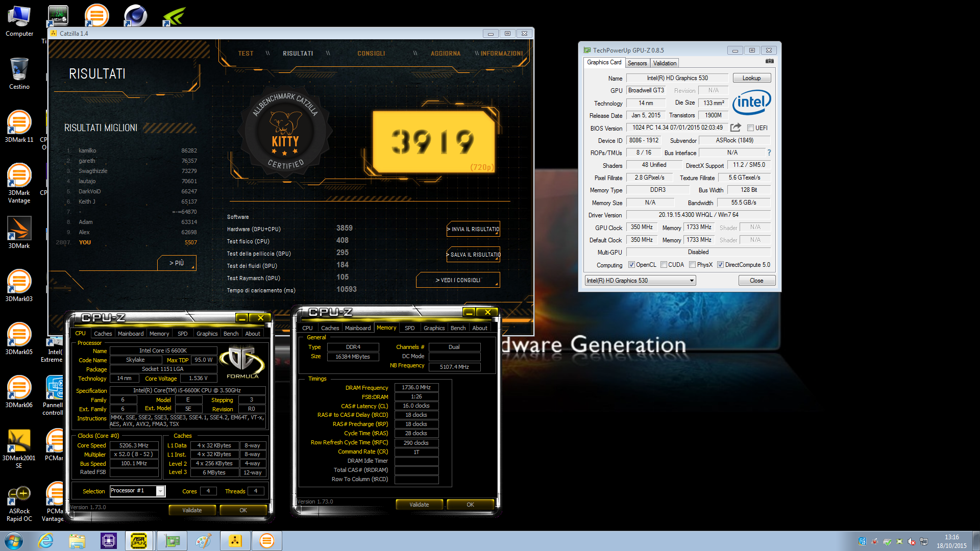The image size is (980, 551).
Task: Switch to Catzilla taskbar button
Action: [x=235, y=541]
